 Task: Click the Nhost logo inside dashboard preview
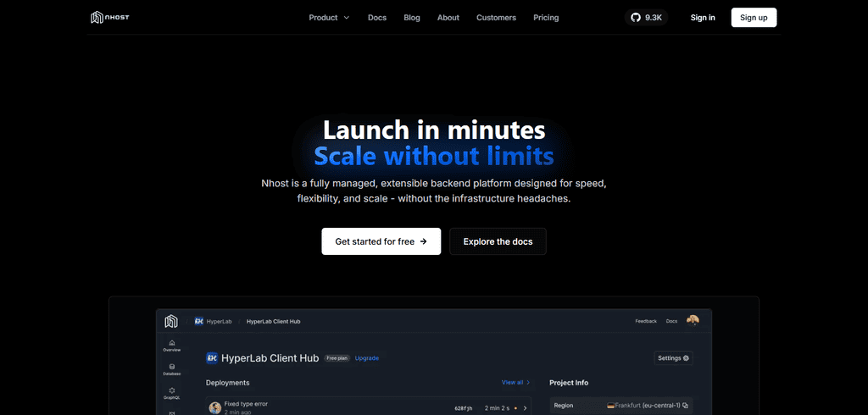(171, 322)
